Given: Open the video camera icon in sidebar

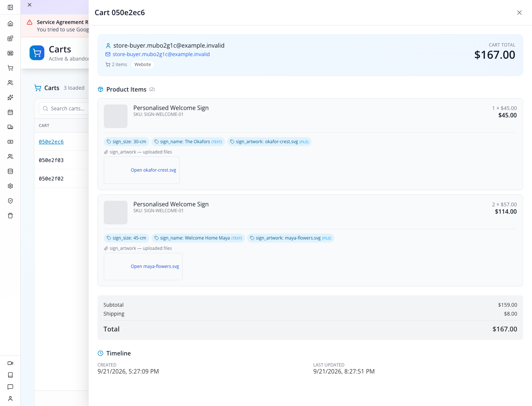Looking at the screenshot, I should pyautogui.click(x=10, y=363).
